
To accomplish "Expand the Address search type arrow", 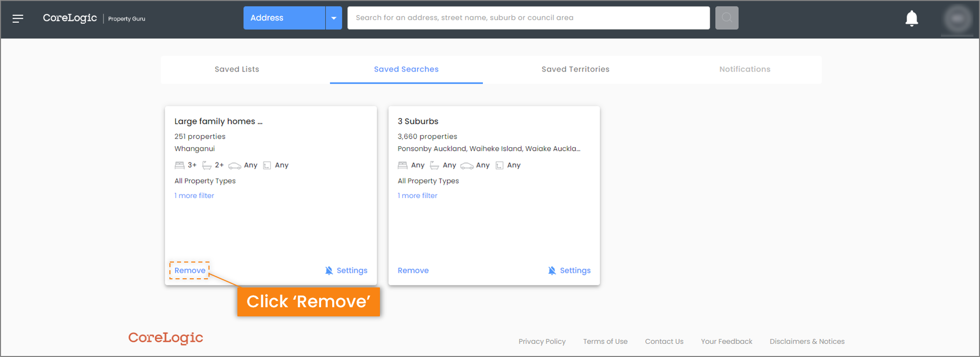I will (x=334, y=18).
